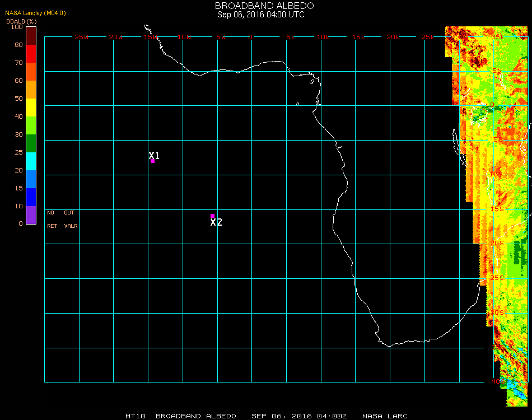This screenshot has height=420, width=532.
Task: Click the 'NO' legend label
Action: (x=50, y=213)
